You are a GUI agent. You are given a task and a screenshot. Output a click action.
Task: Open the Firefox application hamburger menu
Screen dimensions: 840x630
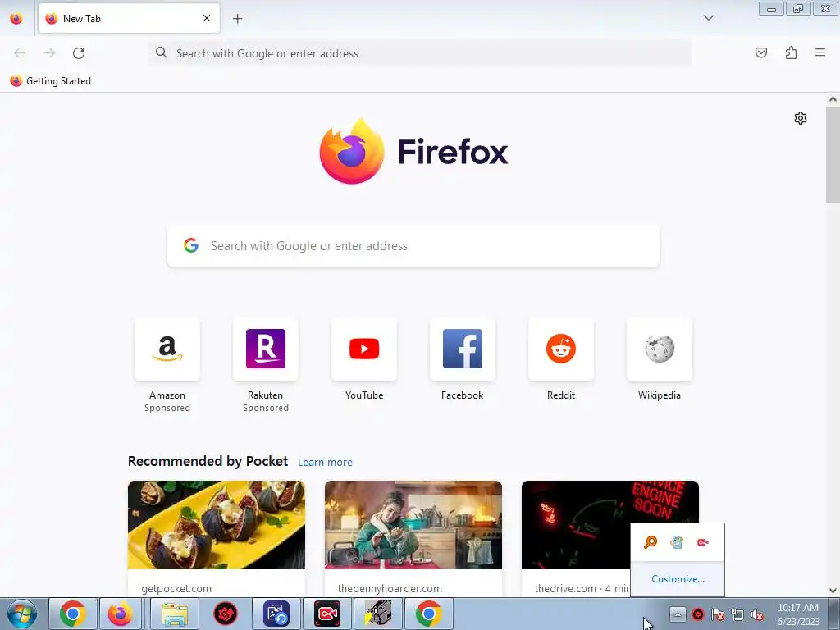820,52
